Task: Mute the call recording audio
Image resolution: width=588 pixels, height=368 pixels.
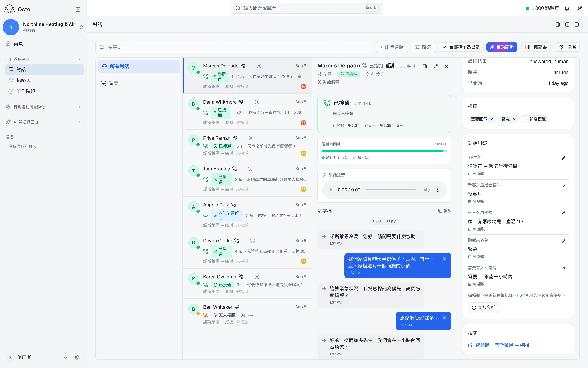Action: pyautogui.click(x=427, y=190)
